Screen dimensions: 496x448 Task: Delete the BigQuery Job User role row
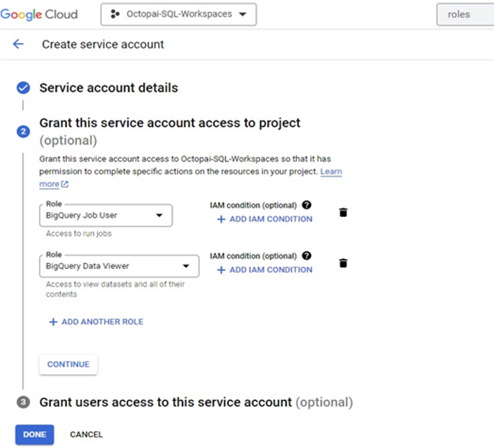point(343,212)
